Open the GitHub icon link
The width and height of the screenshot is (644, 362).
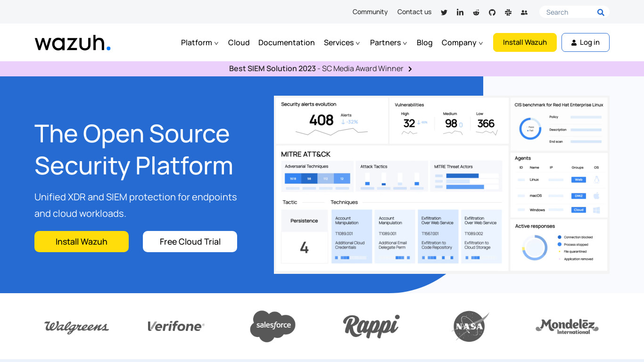coord(492,12)
